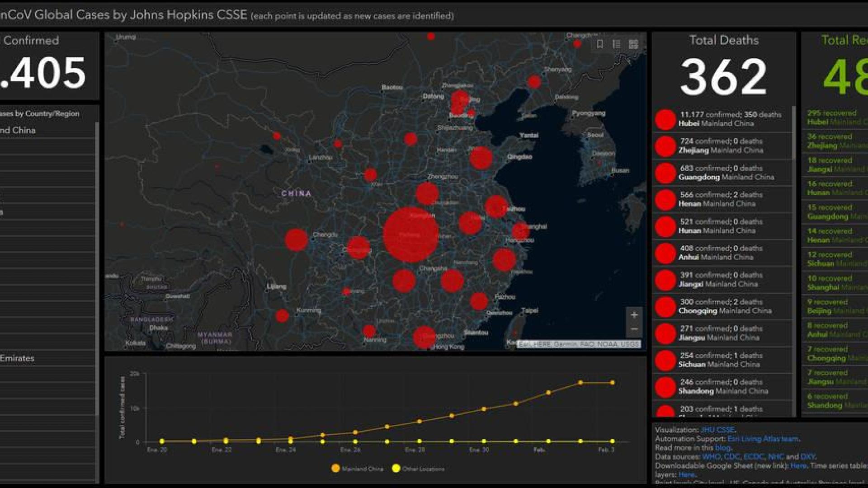Click the red dot icon beside Guangdong confirmed row
This screenshot has height=488, width=868.
(665, 173)
